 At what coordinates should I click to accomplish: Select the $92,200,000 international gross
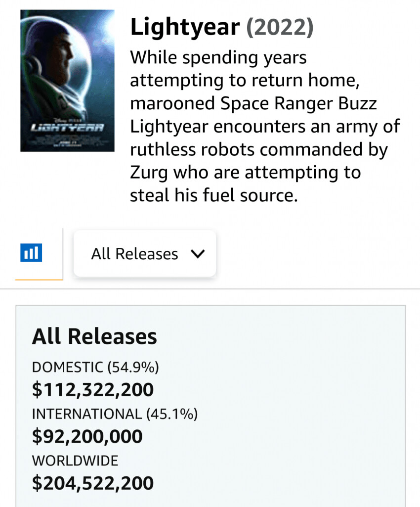point(87,436)
